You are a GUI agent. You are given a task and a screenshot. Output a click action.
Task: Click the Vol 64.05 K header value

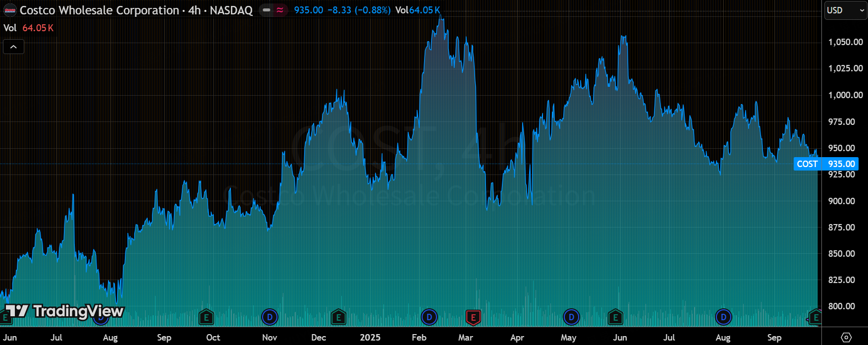(x=417, y=10)
